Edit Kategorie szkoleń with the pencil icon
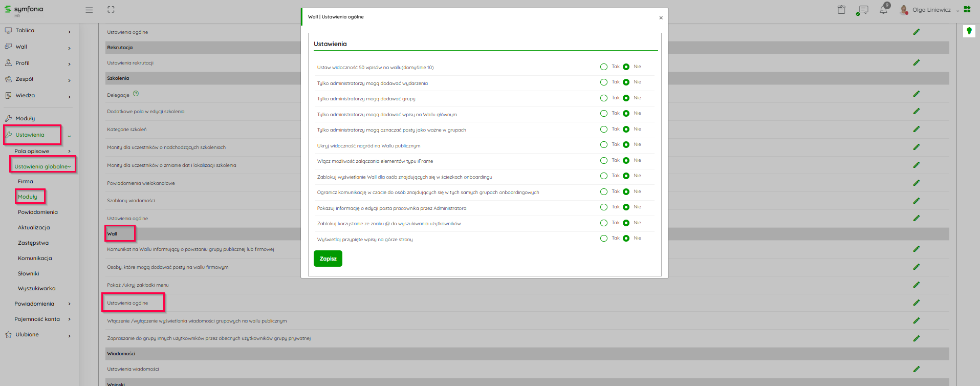 916,130
